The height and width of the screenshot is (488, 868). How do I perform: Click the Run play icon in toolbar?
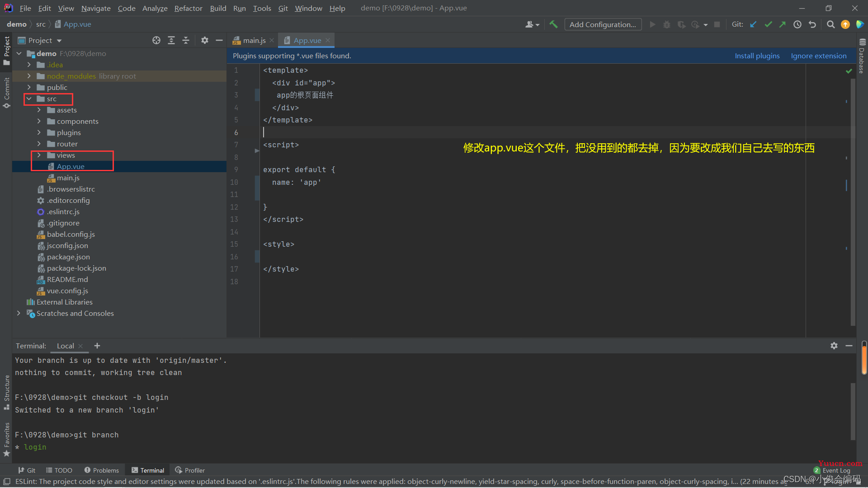click(652, 24)
